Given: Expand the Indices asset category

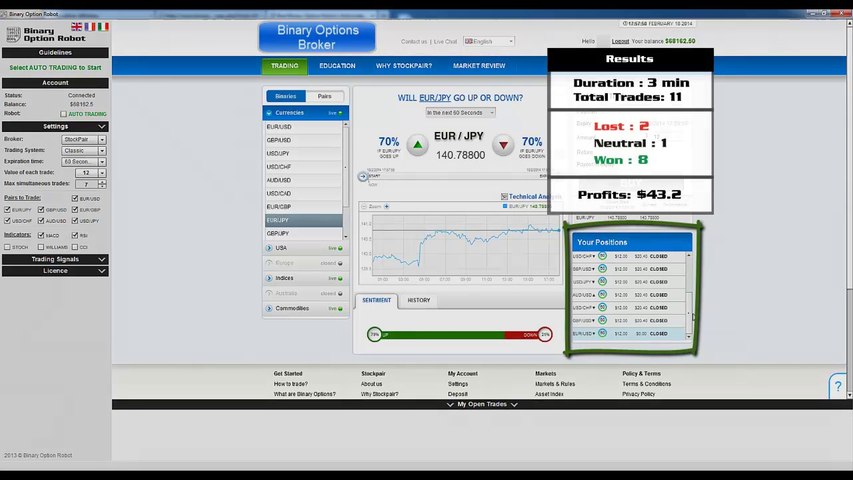Looking at the screenshot, I should tap(305, 278).
